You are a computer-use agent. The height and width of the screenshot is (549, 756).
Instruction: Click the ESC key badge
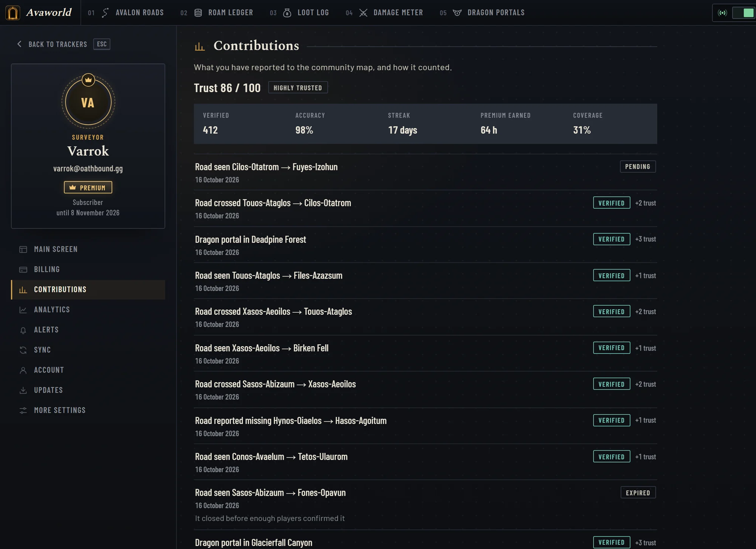coord(102,44)
